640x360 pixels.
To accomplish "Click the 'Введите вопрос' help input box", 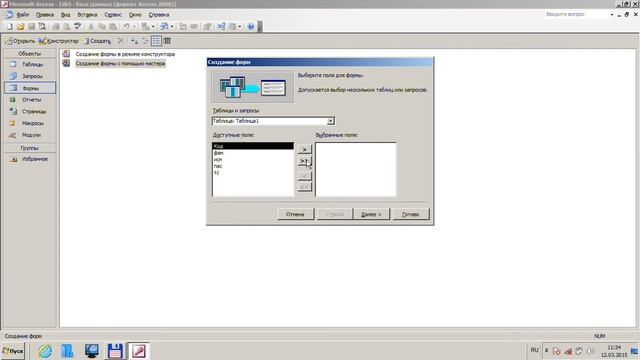I will click(x=577, y=14).
